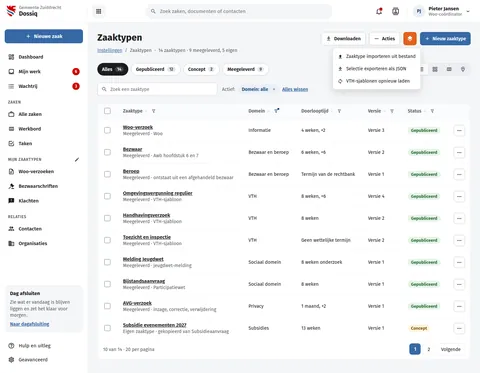Switch to map pin view icon
480x373 pixels.
pyautogui.click(x=463, y=69)
